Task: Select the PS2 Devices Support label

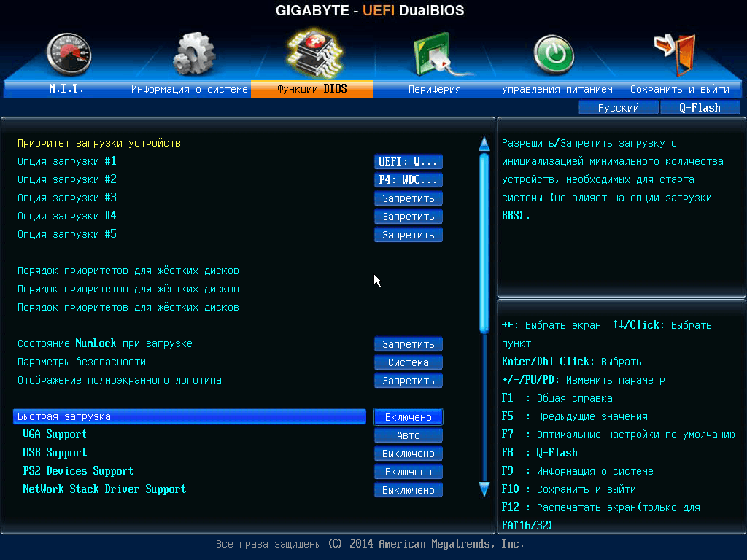Action: [78, 471]
